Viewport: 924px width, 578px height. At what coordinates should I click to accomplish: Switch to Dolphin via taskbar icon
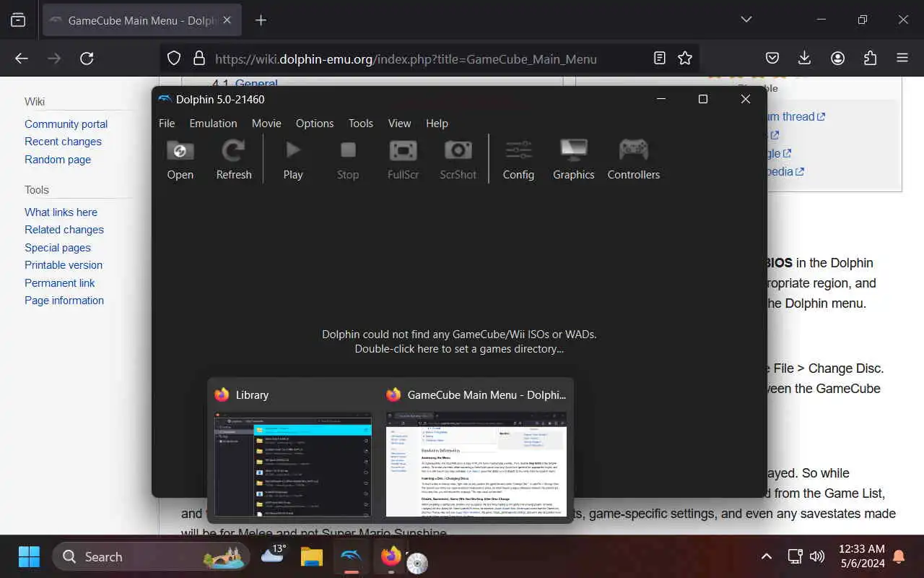[351, 556]
